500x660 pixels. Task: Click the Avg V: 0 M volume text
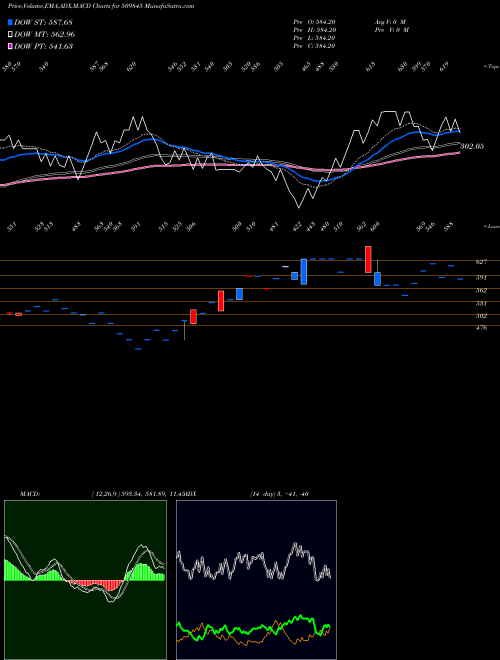pyautogui.click(x=389, y=22)
